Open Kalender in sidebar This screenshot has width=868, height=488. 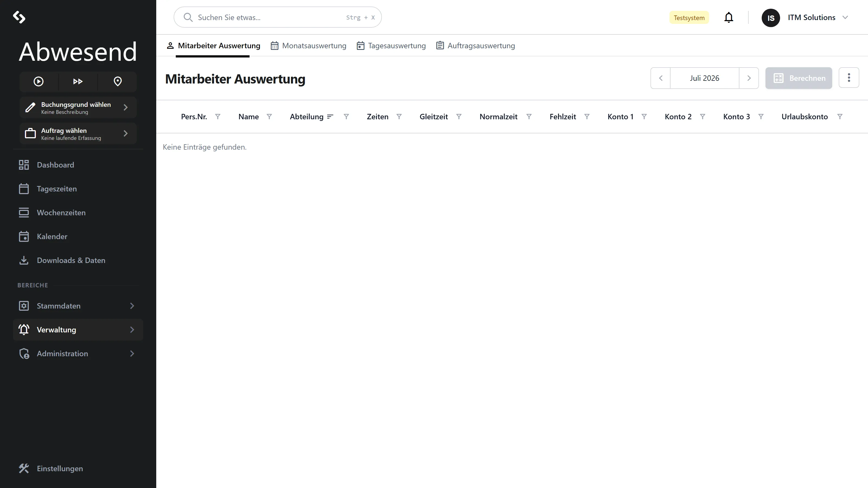(78, 237)
